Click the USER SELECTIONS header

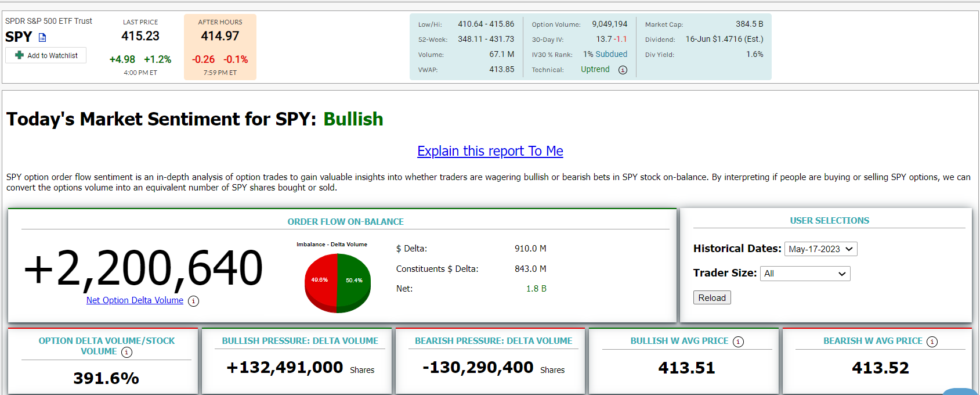click(830, 221)
